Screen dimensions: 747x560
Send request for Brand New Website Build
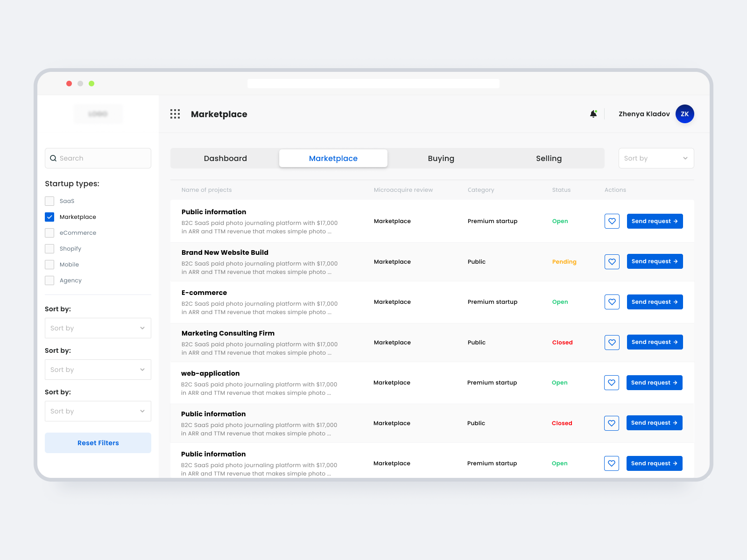(x=655, y=261)
